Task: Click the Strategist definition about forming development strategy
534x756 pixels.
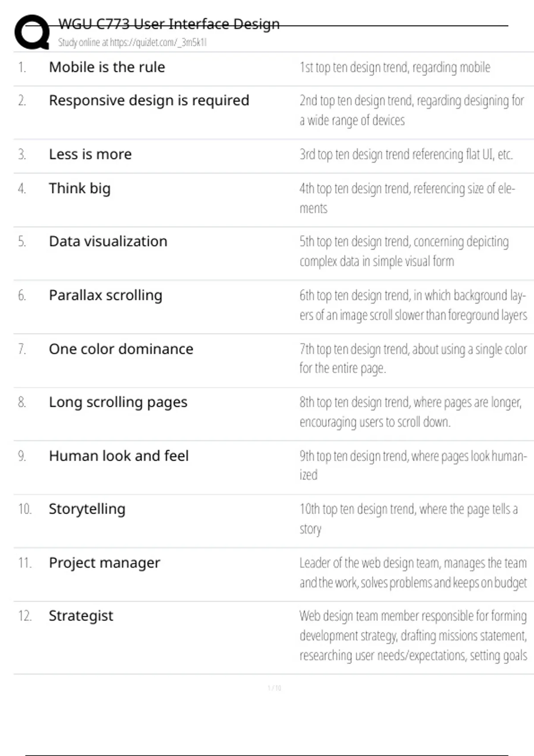Action: click(x=413, y=635)
